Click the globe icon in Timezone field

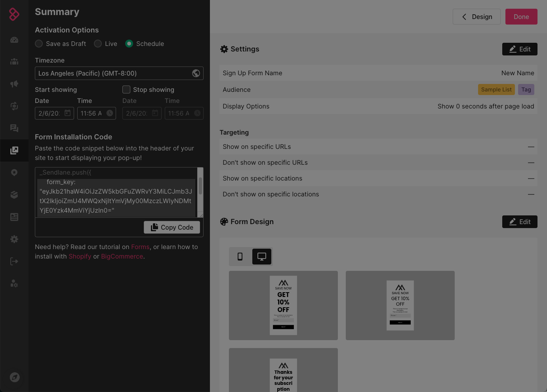tap(196, 73)
